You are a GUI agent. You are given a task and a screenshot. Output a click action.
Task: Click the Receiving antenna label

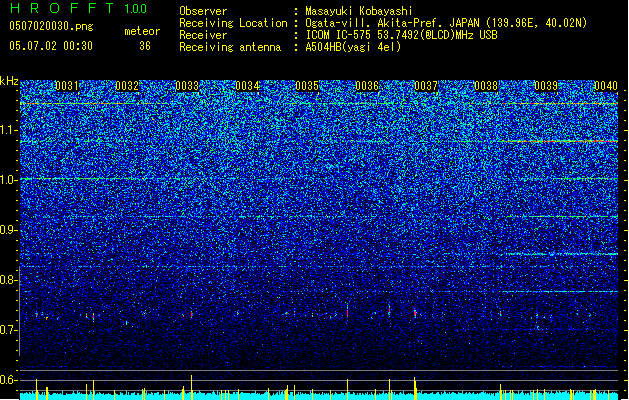click(230, 47)
